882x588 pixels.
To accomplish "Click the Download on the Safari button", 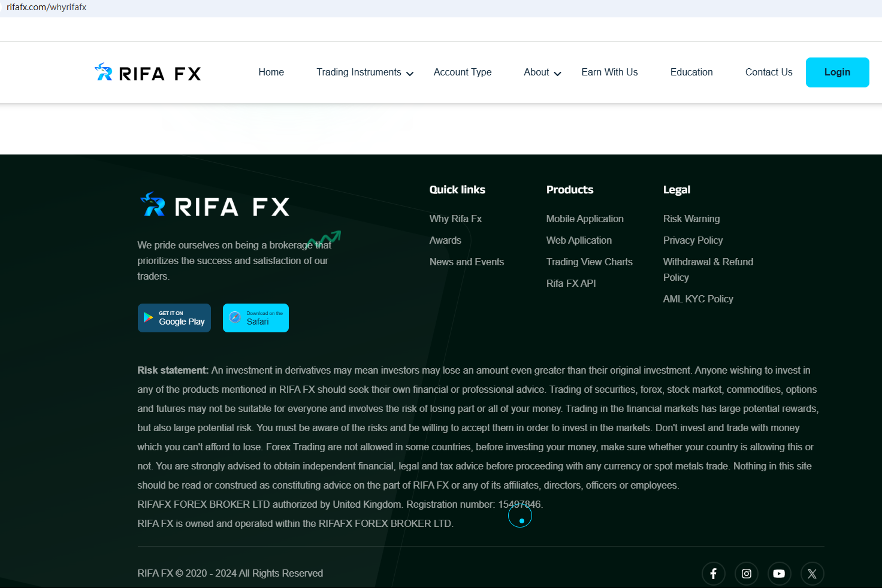I will (256, 318).
